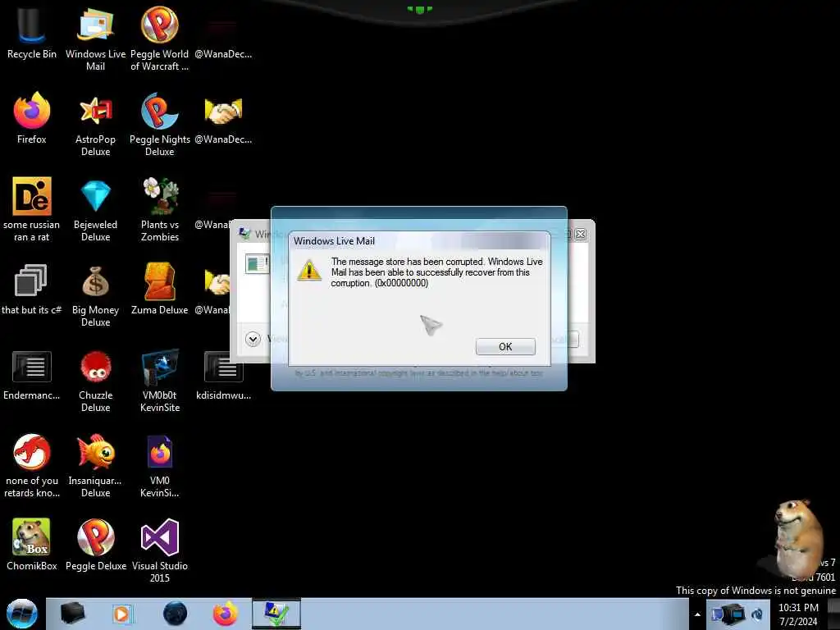Open Firefox from the taskbar
The image size is (840, 630).
pos(226,614)
